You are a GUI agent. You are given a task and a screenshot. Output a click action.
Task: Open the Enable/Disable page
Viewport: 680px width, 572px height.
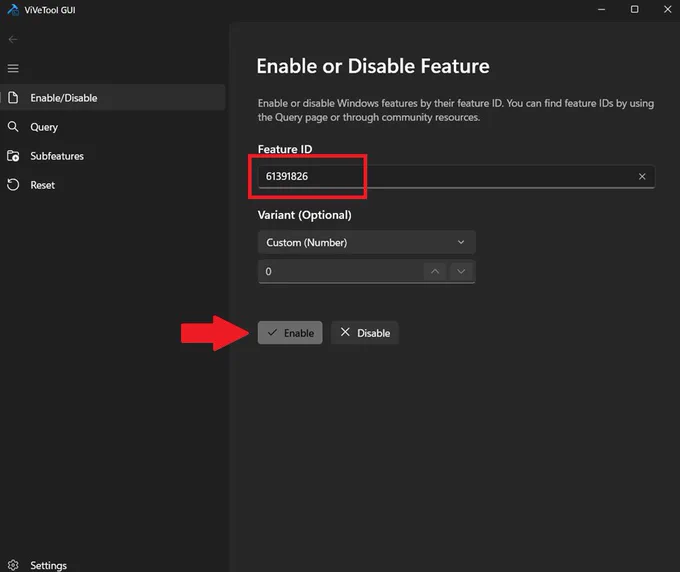coord(113,98)
